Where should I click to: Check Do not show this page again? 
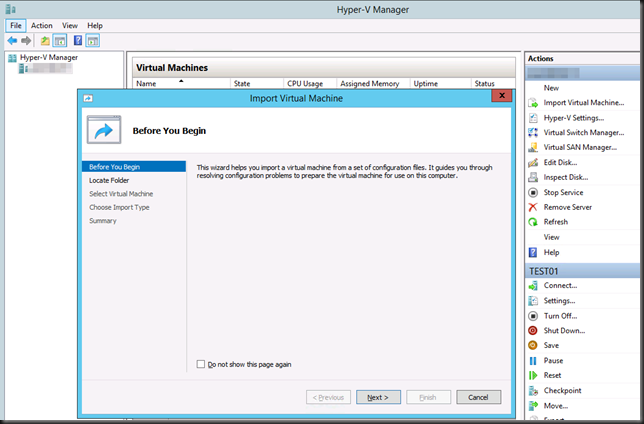click(201, 364)
